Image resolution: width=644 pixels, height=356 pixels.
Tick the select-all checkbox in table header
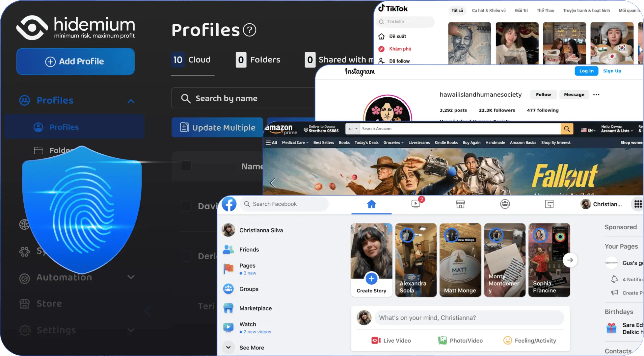(x=186, y=166)
